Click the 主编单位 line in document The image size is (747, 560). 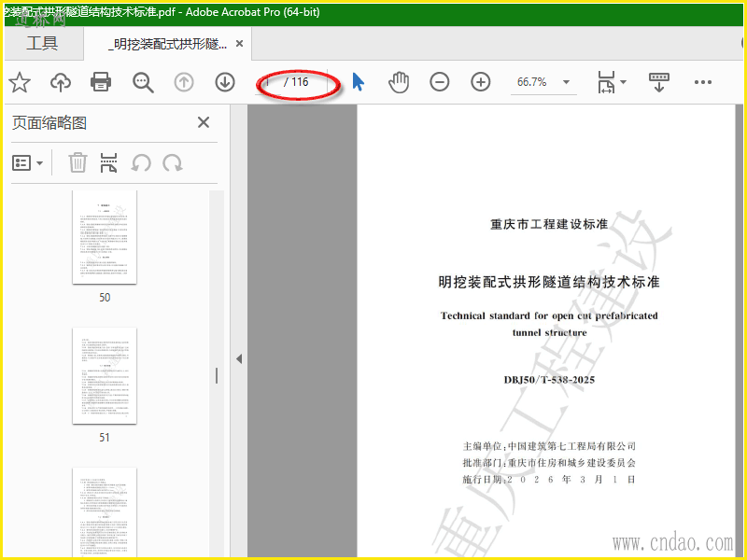click(549, 446)
